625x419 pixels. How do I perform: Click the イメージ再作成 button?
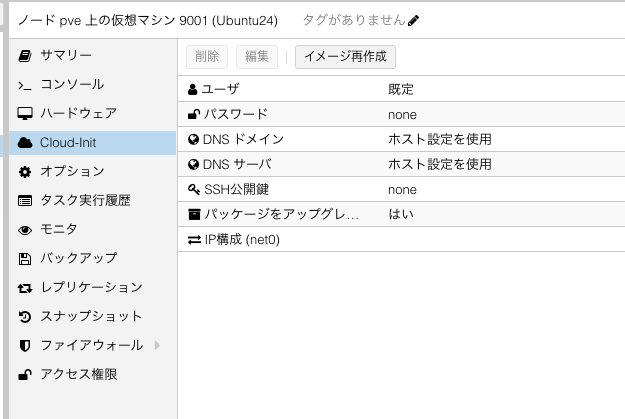point(345,57)
